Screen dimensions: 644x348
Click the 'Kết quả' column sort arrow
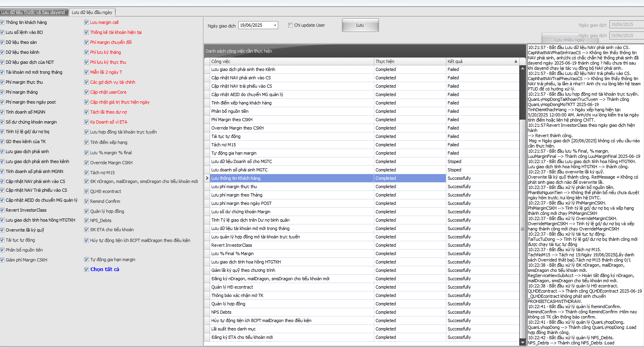[516, 61]
